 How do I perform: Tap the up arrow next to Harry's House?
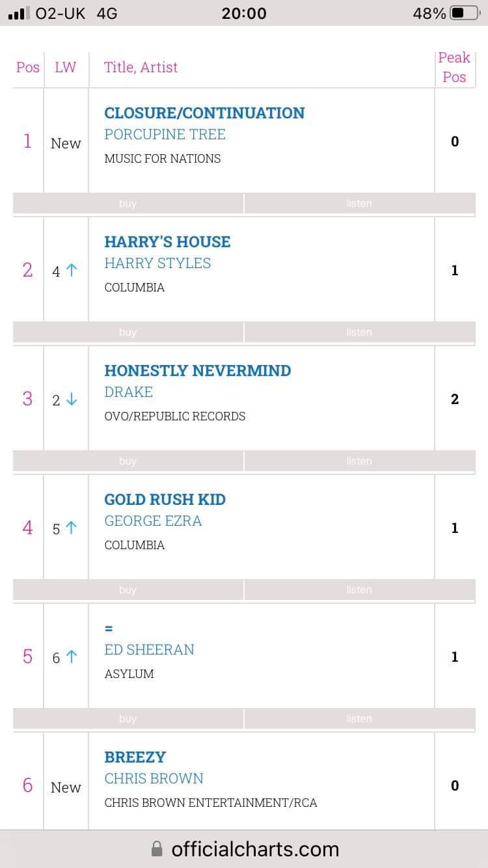click(x=72, y=271)
